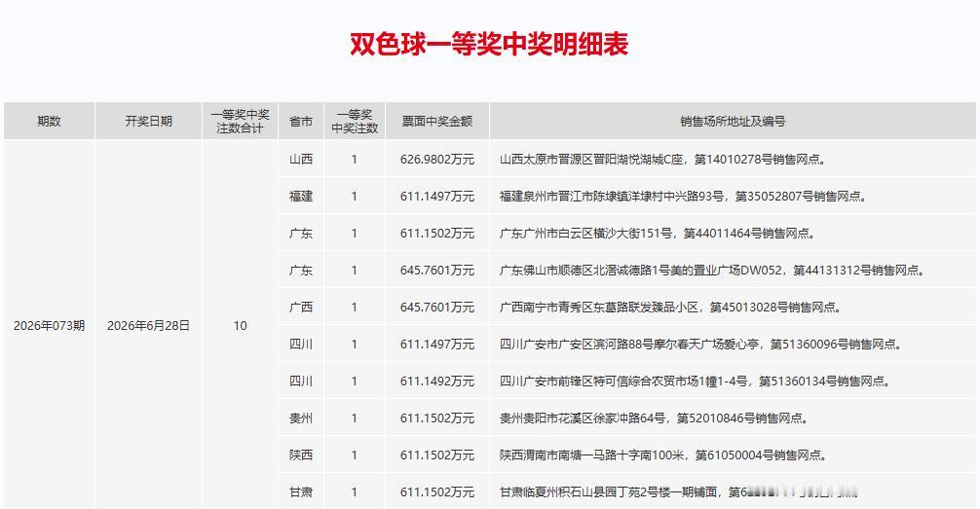Viewport: 980px width, 509px height.
Task: Click the 贵州 province cell
Action: (301, 418)
